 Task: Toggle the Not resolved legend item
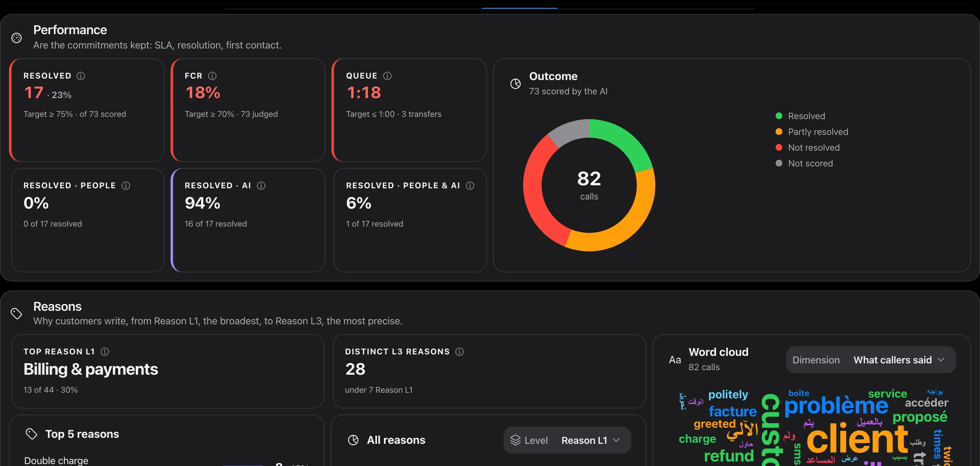click(x=807, y=148)
